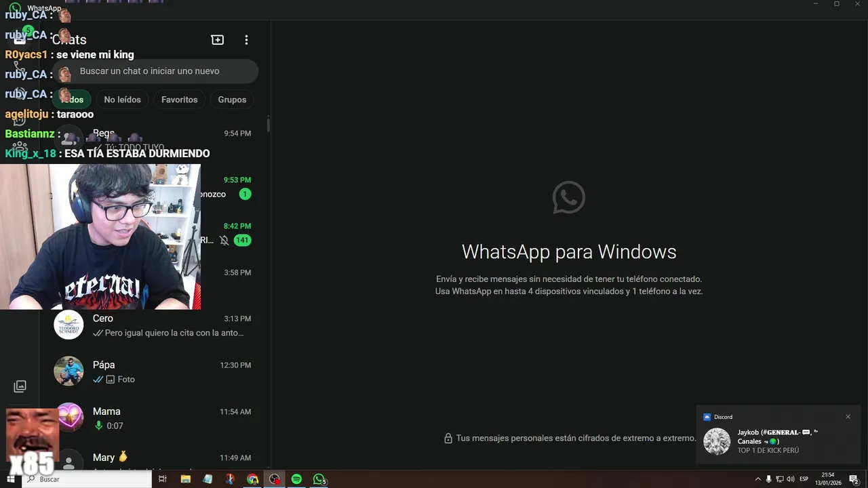Dismiss the Discord notification

[x=848, y=417]
